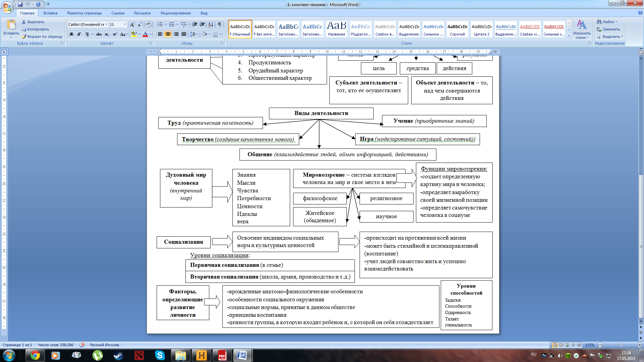Open the font name dropdown
Image resolution: width=644 pixels, height=362 pixels.
[x=106, y=24]
